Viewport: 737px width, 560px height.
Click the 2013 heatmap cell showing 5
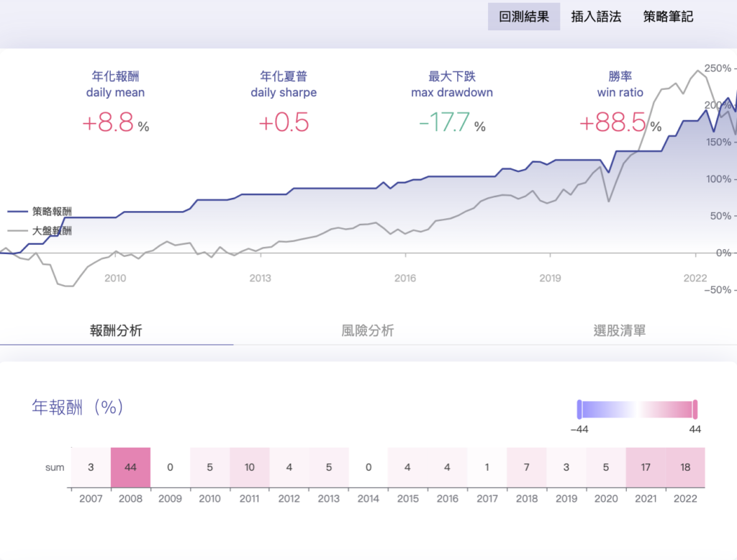click(x=328, y=467)
